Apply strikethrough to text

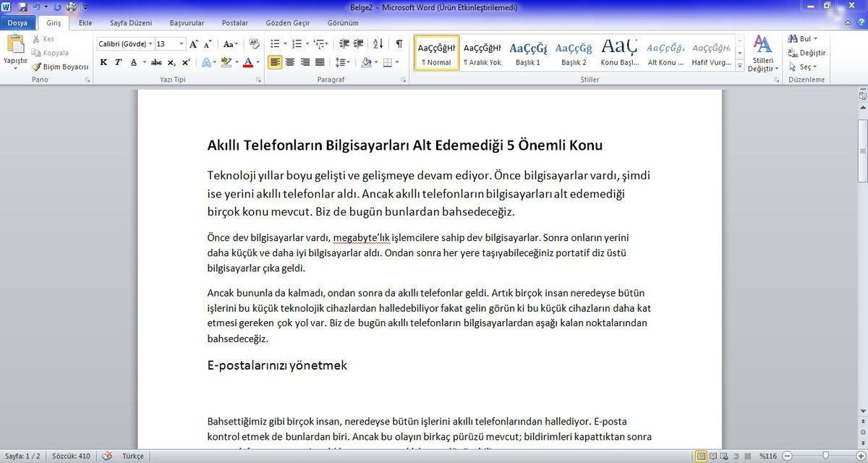156,61
